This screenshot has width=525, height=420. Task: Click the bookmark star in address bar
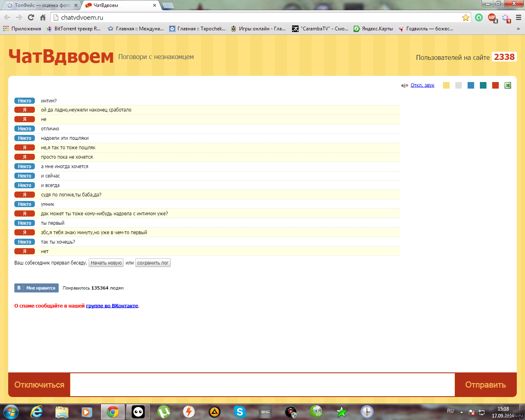pyautogui.click(x=466, y=18)
